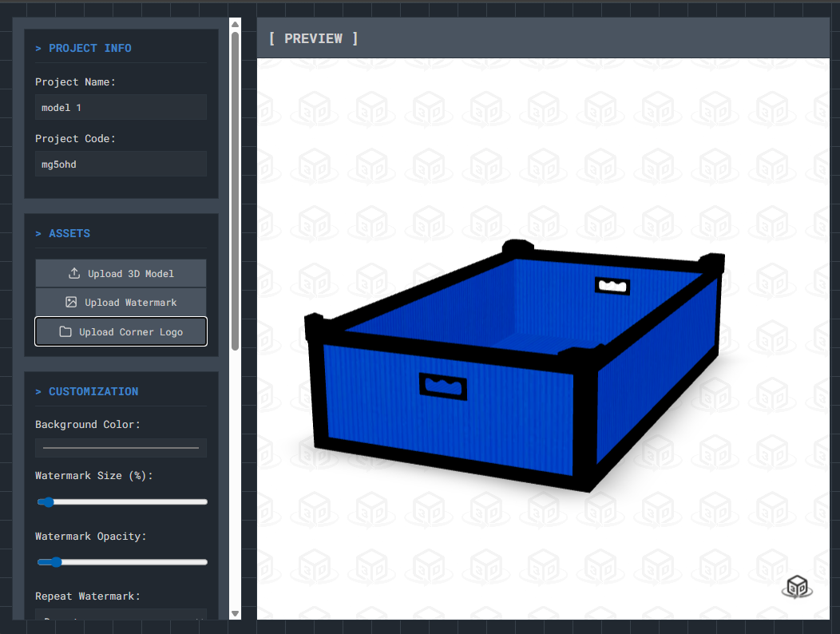The width and height of the screenshot is (840, 634).
Task: Focus the Project Name field
Action: 121,107
